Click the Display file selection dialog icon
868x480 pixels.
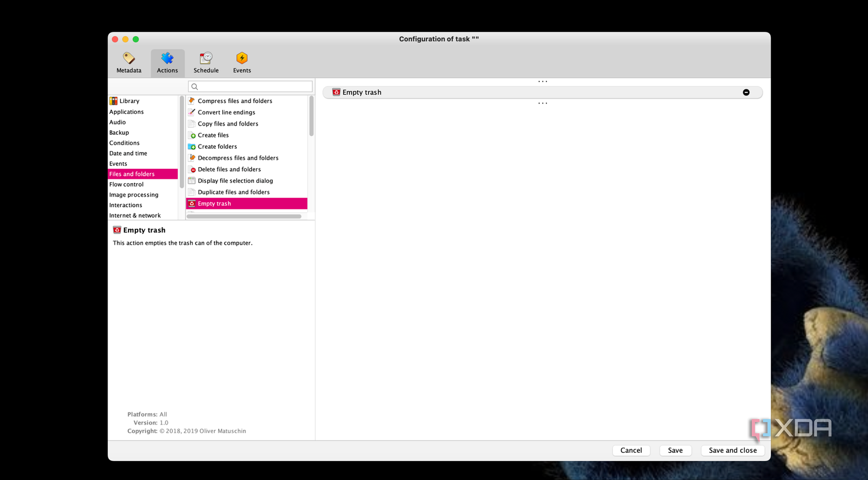[x=192, y=180]
